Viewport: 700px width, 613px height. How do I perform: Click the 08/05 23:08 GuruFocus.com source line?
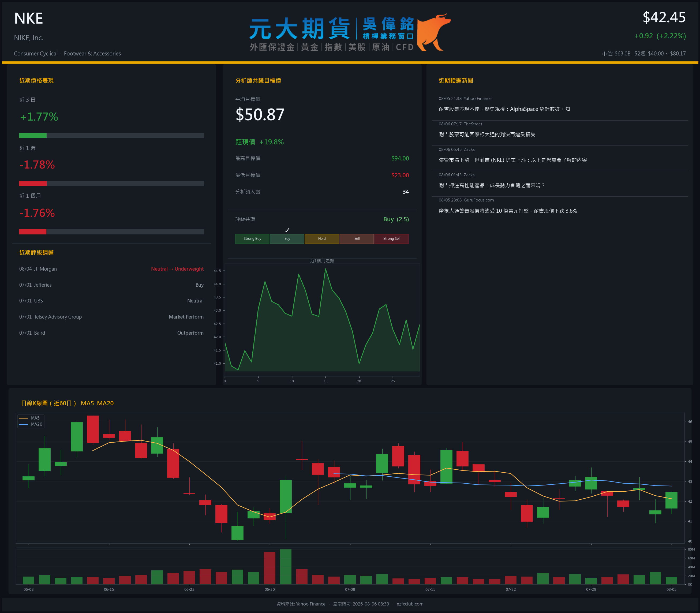pos(466,200)
